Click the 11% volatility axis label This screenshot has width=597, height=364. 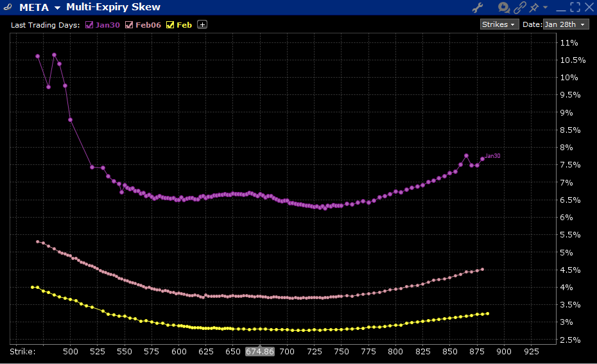pos(569,42)
